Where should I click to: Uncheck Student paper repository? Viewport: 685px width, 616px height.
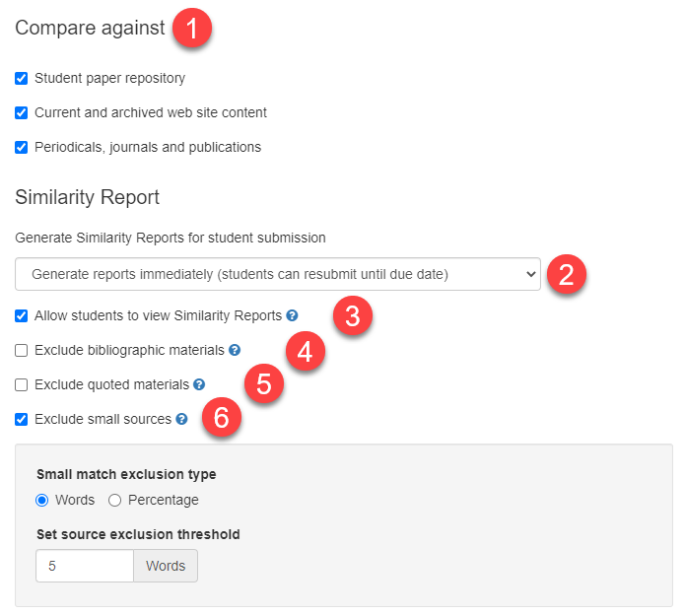click(x=22, y=78)
